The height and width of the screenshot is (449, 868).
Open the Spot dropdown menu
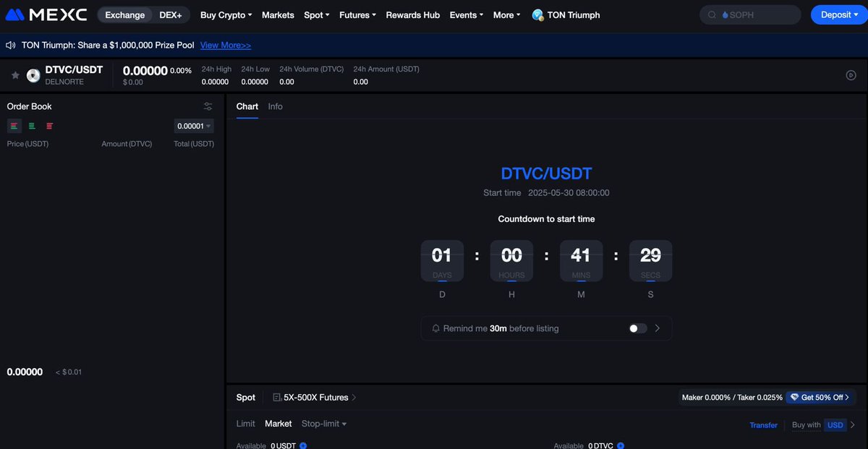coord(317,14)
